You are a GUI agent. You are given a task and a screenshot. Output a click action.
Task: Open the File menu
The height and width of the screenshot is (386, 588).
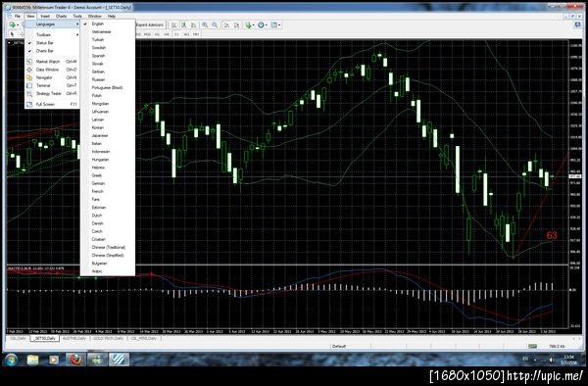coord(17,16)
